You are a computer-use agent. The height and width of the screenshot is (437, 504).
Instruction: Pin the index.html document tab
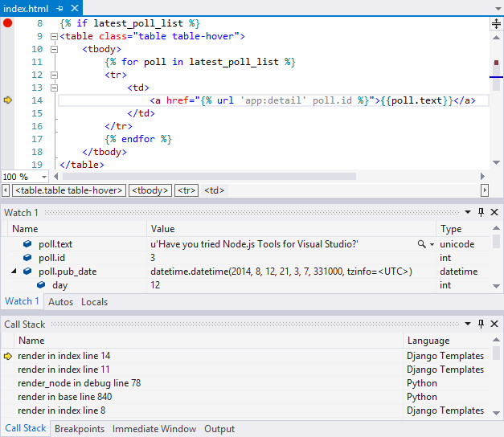point(60,8)
